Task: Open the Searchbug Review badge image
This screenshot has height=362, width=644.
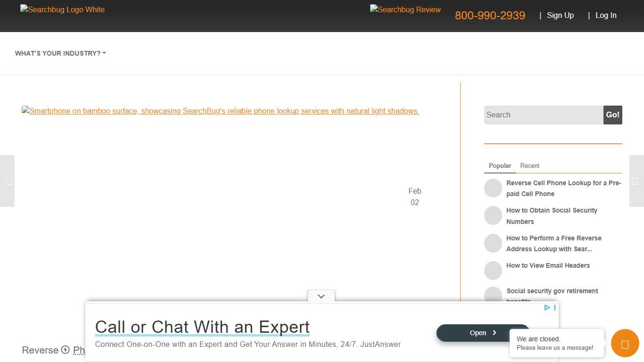Action: pos(405,9)
